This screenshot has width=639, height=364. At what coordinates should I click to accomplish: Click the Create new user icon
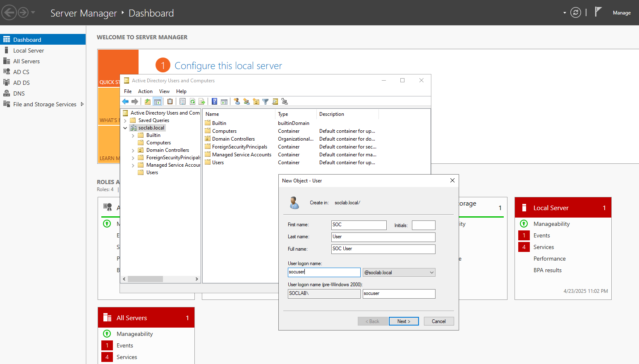click(237, 101)
